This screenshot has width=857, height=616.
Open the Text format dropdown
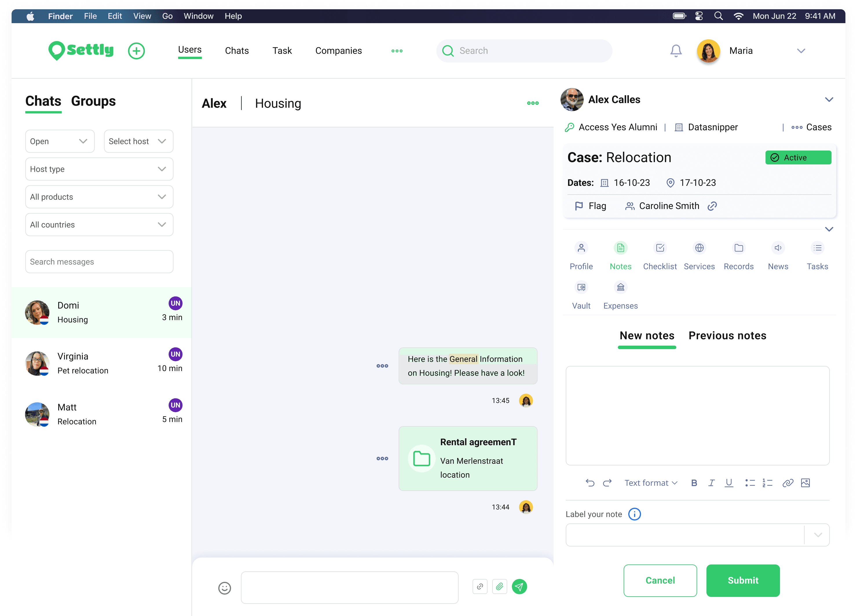(651, 483)
